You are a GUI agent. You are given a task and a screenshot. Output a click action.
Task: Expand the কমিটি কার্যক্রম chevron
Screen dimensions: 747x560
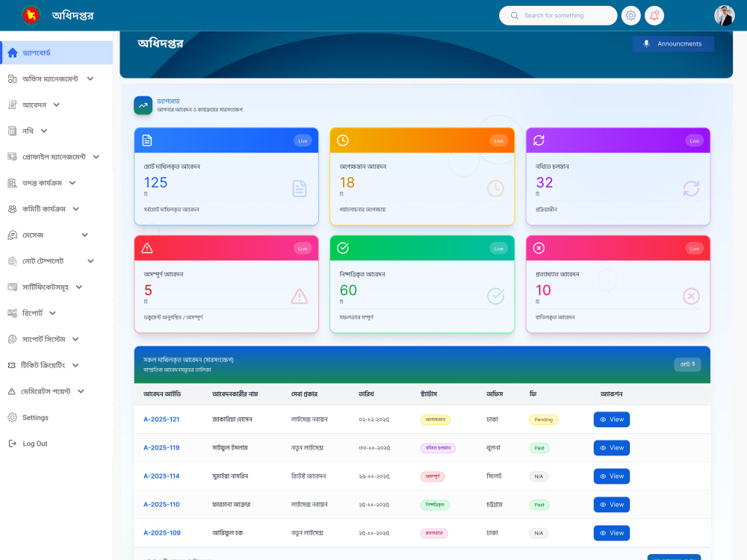(x=75, y=208)
